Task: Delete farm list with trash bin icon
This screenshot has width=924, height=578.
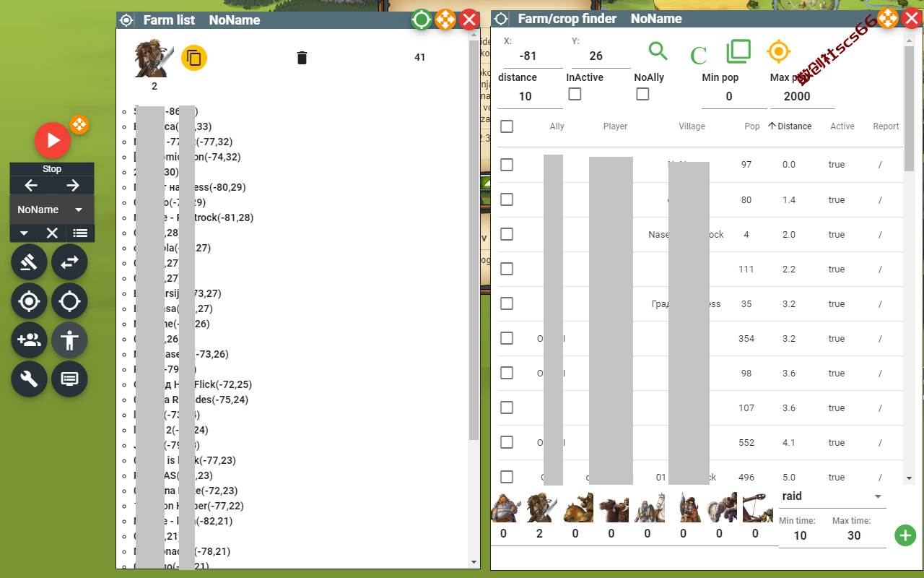Action: tap(302, 58)
